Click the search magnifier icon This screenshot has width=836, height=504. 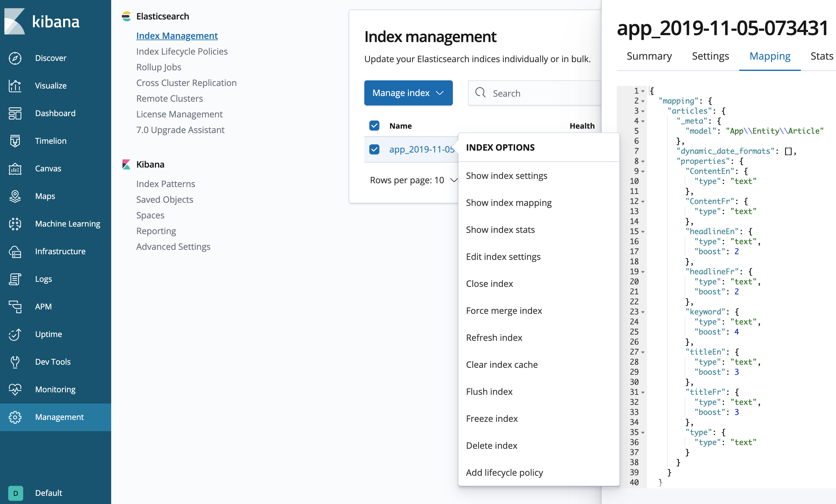480,93
